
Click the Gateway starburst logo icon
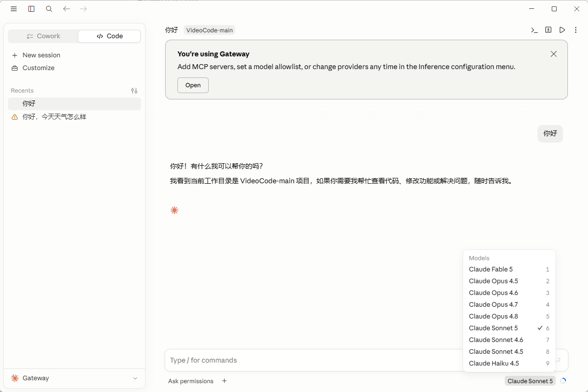[x=15, y=378]
